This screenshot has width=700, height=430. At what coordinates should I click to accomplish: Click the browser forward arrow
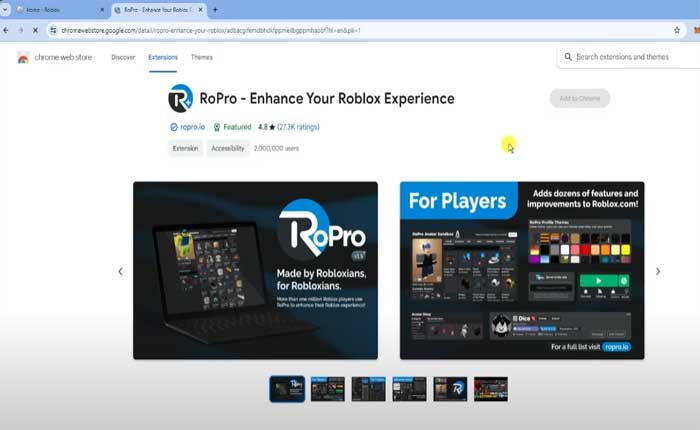point(21,30)
